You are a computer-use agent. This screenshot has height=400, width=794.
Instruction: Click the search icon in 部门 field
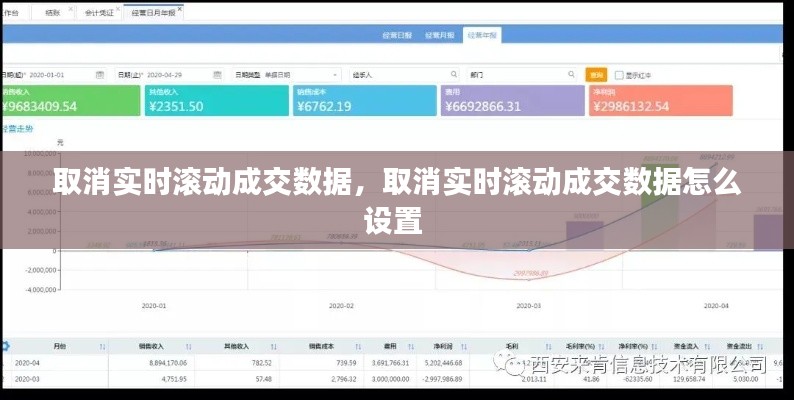point(571,74)
